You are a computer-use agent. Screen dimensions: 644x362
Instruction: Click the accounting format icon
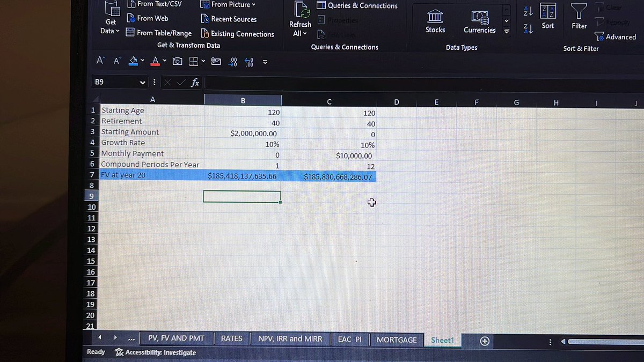click(216, 61)
